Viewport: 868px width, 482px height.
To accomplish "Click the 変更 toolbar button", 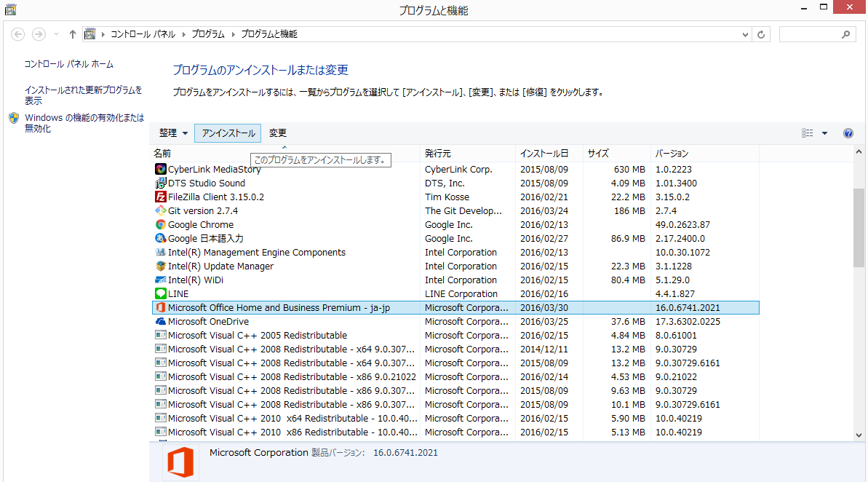I will [277, 133].
